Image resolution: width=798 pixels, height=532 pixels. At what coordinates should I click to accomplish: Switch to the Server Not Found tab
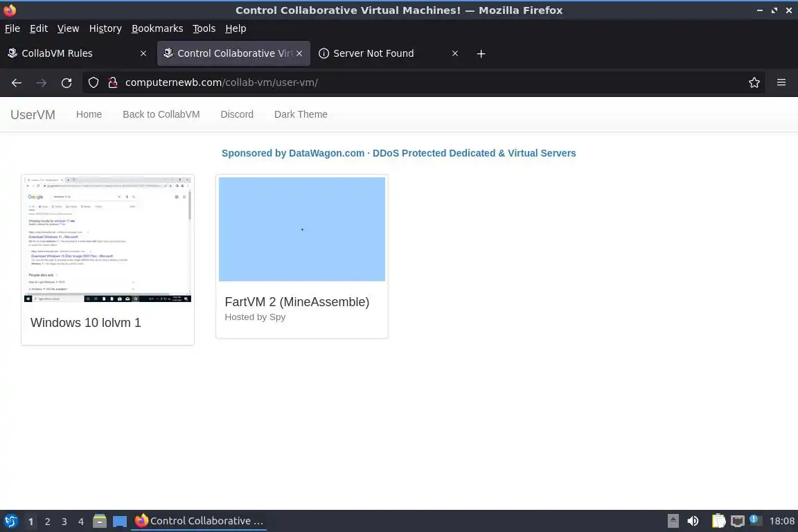click(388, 53)
